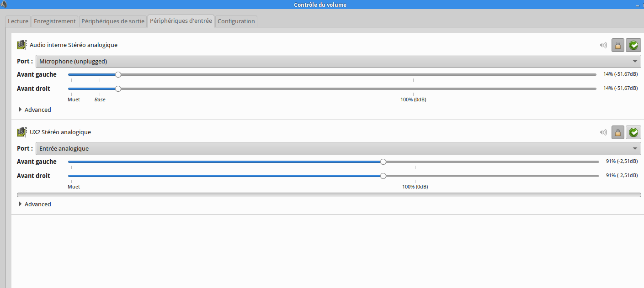The image size is (644, 288).
Task: Select the Périphériques d'entrée tab
Action: 181,21
